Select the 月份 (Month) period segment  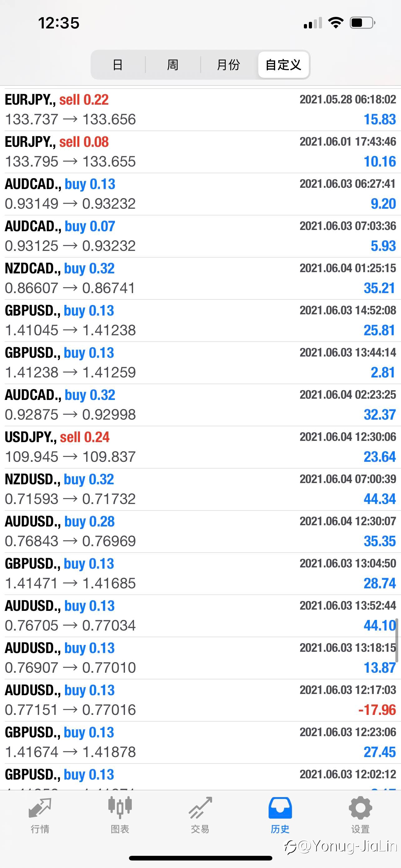(228, 65)
